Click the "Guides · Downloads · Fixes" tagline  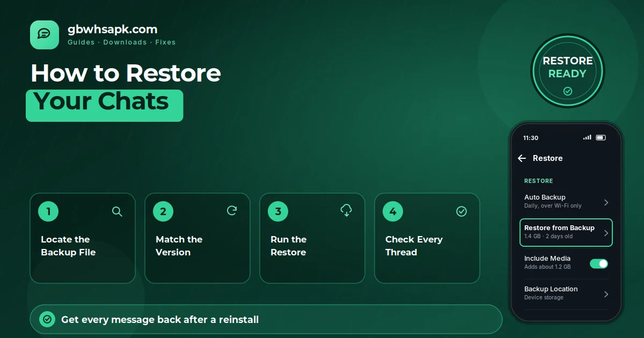(122, 42)
